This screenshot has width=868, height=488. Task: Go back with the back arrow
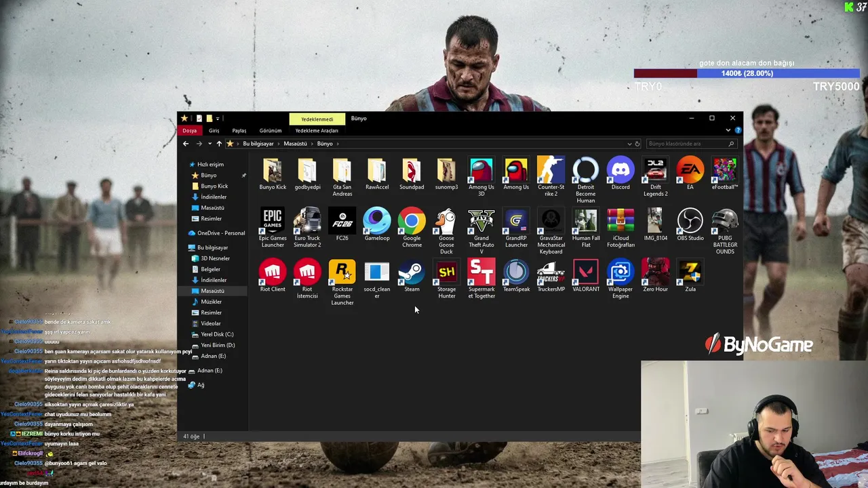tap(186, 144)
